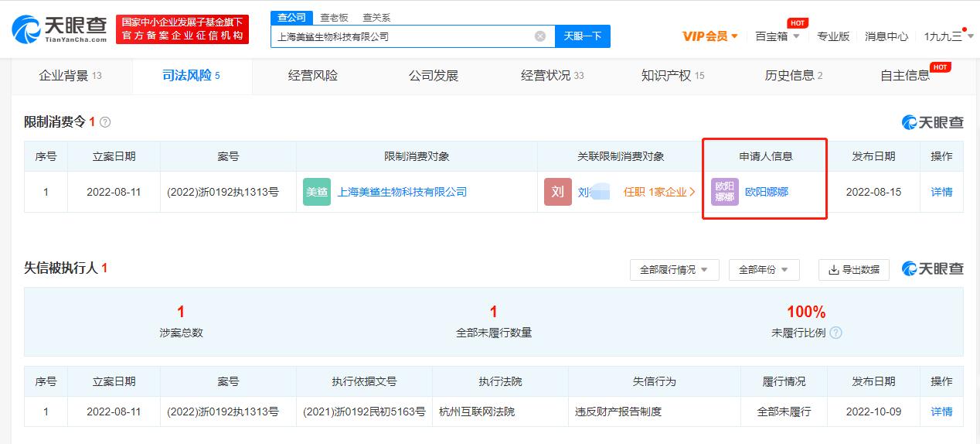Go to the 公司发展 tab
Viewport: 980px width, 444px height.
[x=434, y=76]
